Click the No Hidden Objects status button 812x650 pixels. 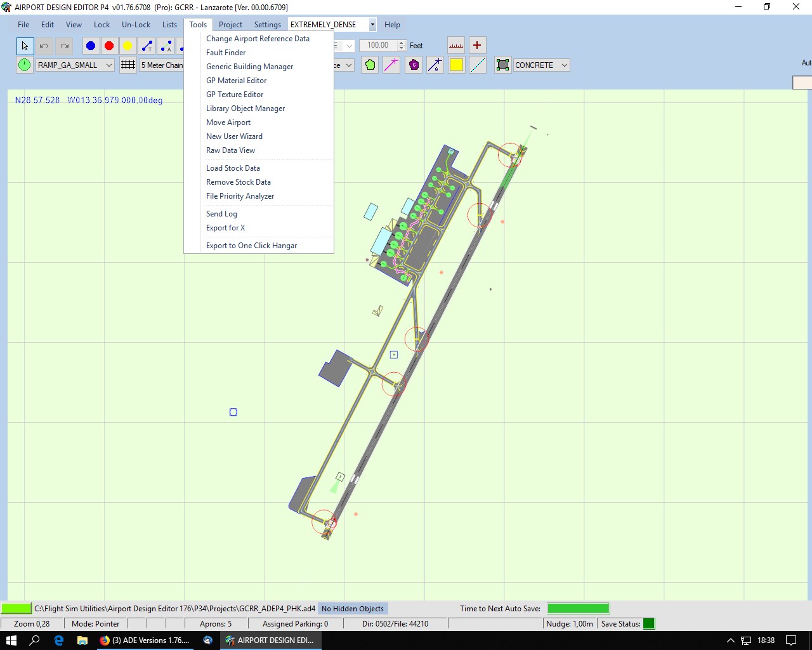tap(352, 609)
